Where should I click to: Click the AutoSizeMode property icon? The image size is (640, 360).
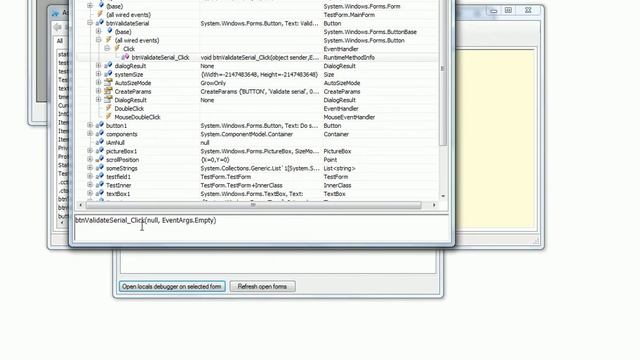108,82
